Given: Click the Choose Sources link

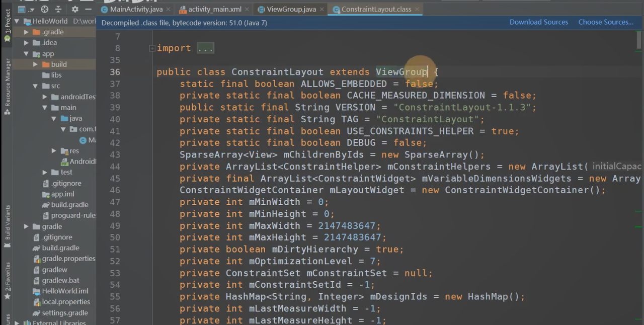Looking at the screenshot, I should coord(605,22).
